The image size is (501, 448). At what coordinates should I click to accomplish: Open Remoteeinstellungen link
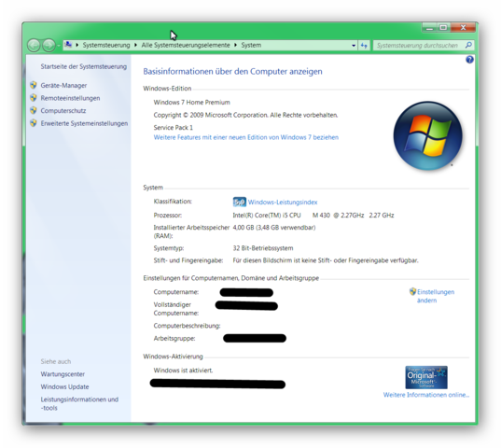coord(70,98)
